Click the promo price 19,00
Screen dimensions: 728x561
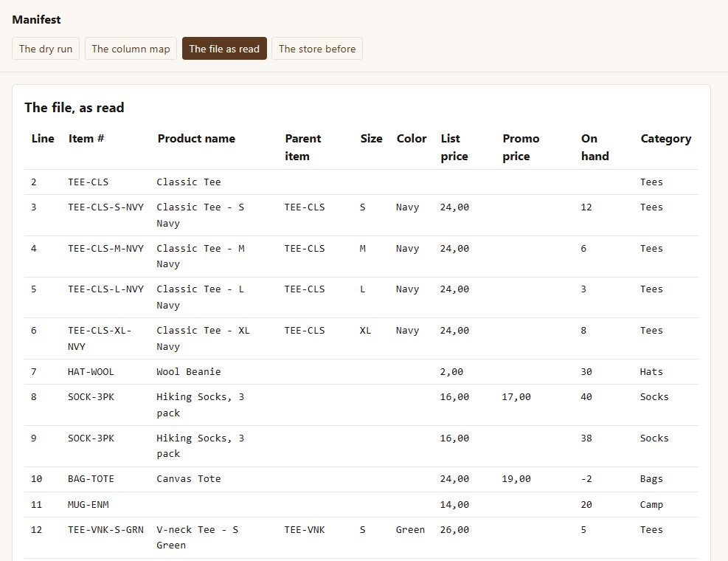(516, 479)
